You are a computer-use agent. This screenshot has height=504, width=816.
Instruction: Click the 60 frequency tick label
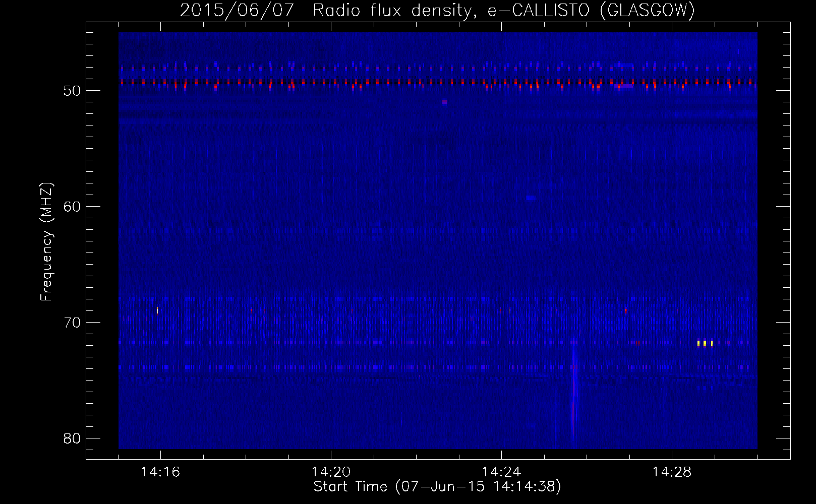(72, 207)
